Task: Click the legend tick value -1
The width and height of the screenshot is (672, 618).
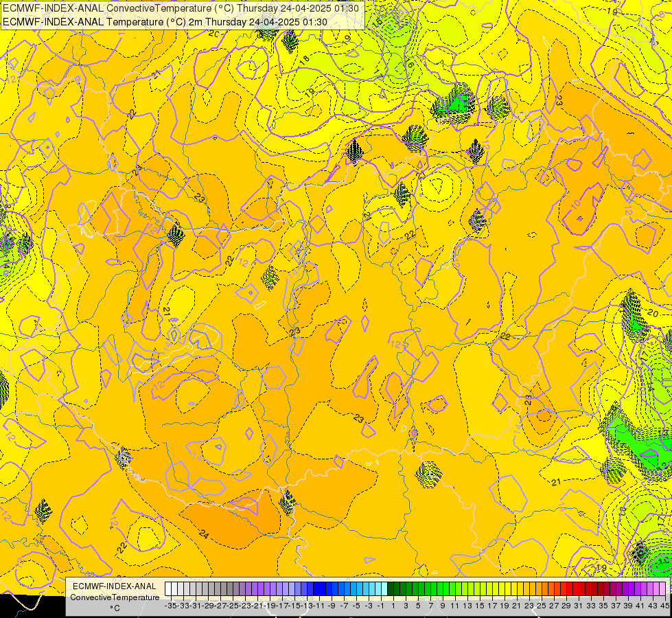Action: point(380,606)
